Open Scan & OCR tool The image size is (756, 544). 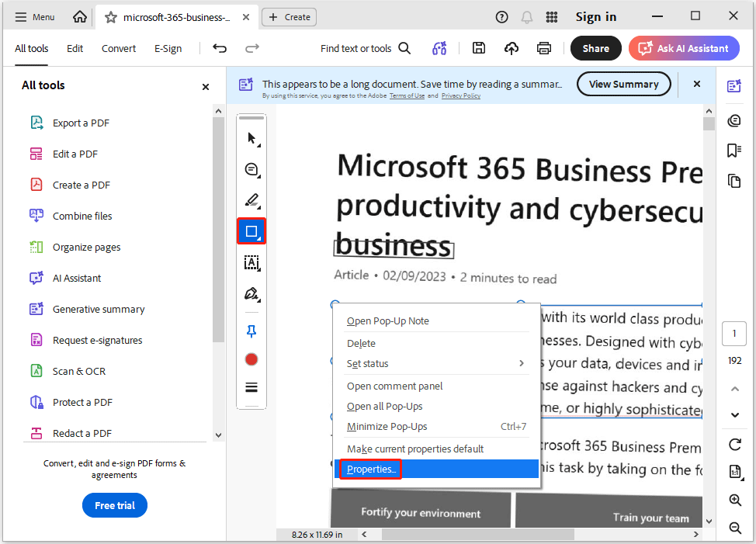(x=68, y=371)
